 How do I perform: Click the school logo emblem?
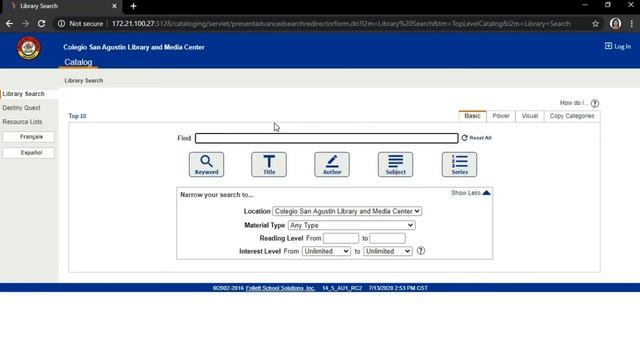(28, 49)
